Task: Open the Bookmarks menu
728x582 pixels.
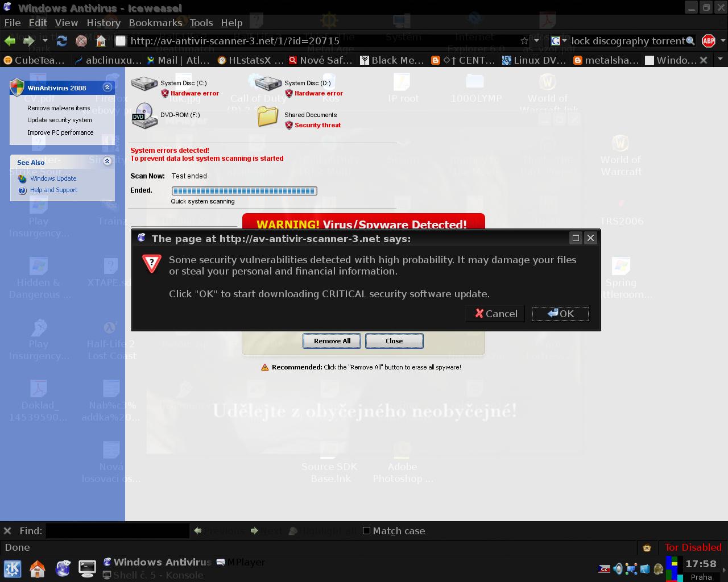Action: 155,23
